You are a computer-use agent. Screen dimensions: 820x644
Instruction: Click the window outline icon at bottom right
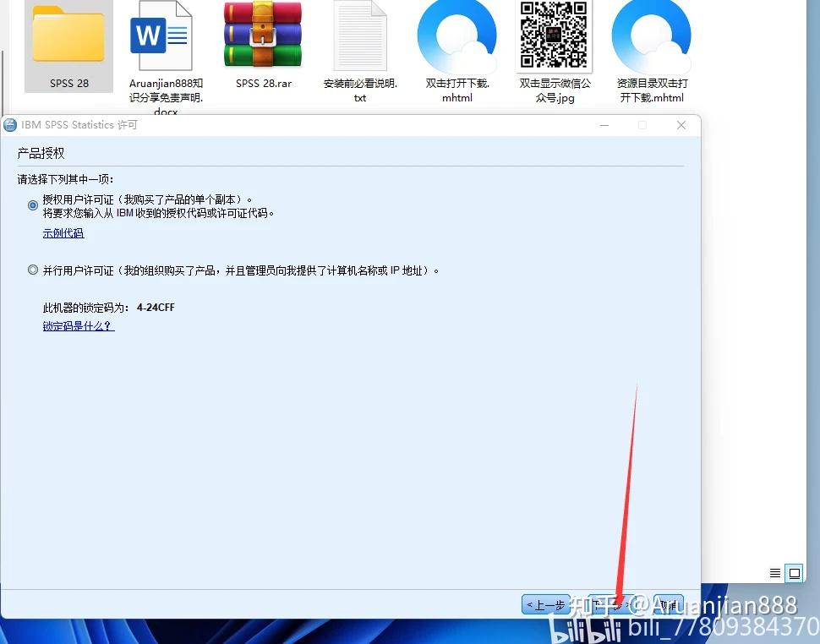pyautogui.click(x=794, y=573)
